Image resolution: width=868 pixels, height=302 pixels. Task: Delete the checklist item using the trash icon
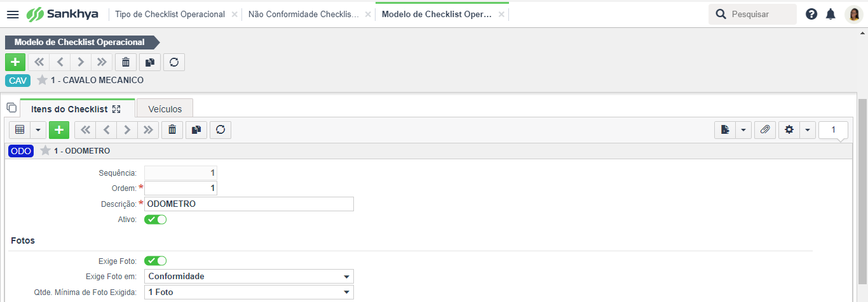coord(172,130)
